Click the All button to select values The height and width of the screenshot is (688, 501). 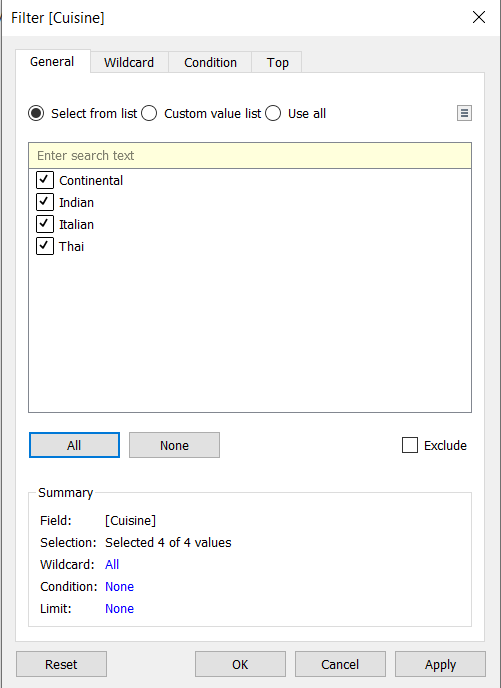(x=74, y=445)
